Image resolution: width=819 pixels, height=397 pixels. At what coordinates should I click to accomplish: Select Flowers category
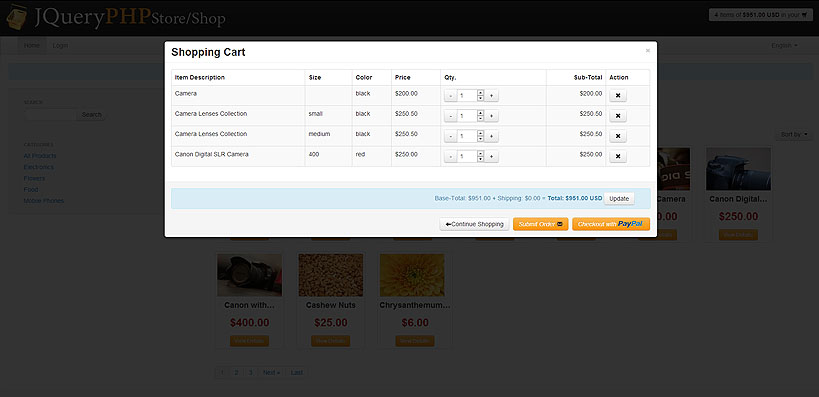click(34, 178)
